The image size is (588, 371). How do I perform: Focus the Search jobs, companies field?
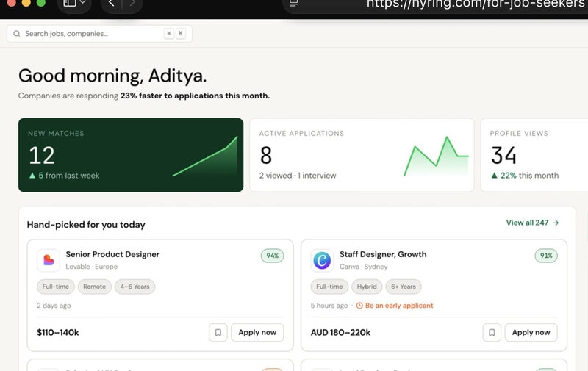[x=99, y=34]
